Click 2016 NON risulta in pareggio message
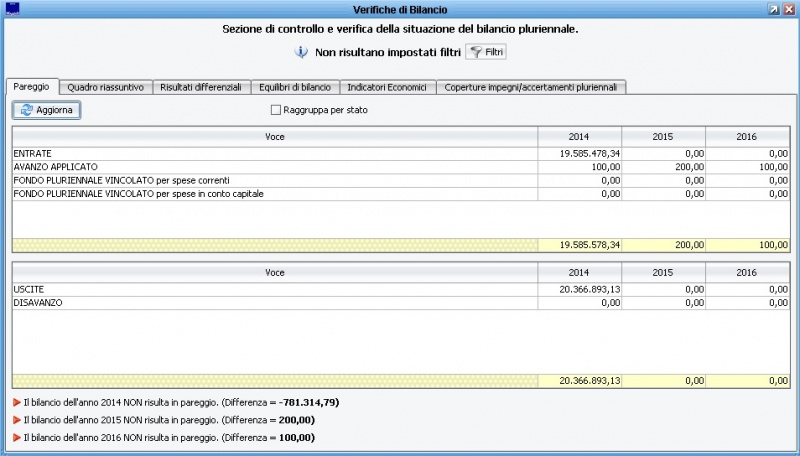This screenshot has height=456, width=800. tap(169, 438)
